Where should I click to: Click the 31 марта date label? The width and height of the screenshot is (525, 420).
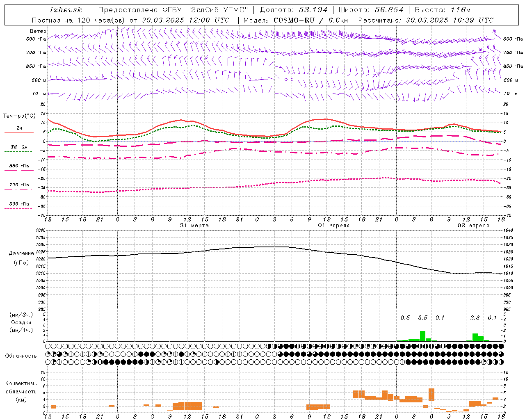tap(194, 226)
